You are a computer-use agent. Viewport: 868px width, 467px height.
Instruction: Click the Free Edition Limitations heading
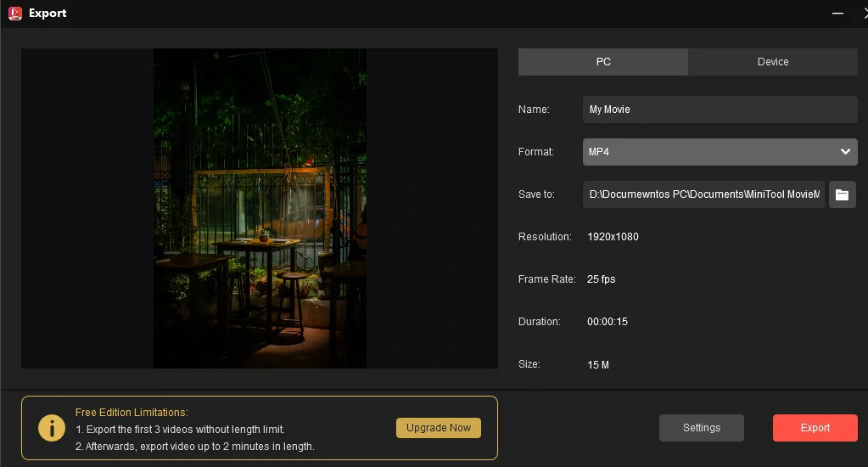point(132,413)
